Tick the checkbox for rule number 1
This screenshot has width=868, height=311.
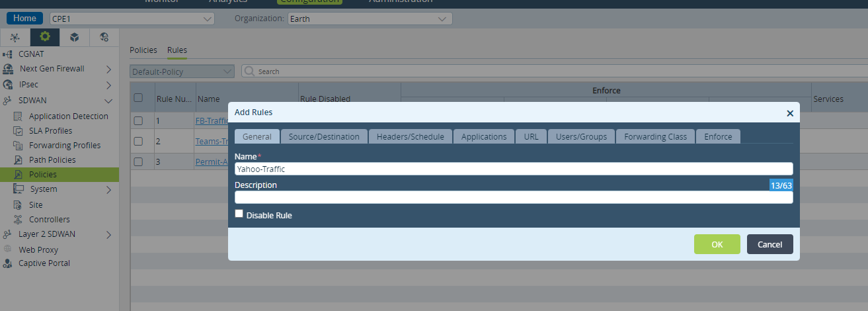click(x=138, y=121)
